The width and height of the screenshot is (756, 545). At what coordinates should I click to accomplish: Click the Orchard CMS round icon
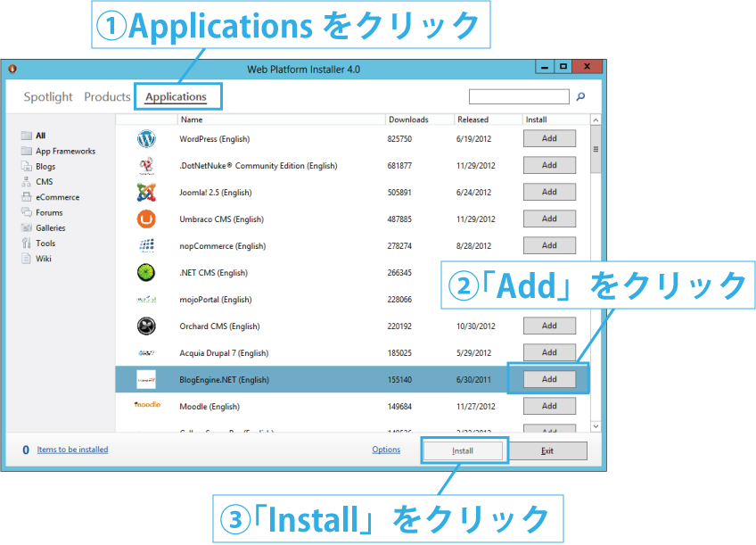pyautogui.click(x=146, y=326)
